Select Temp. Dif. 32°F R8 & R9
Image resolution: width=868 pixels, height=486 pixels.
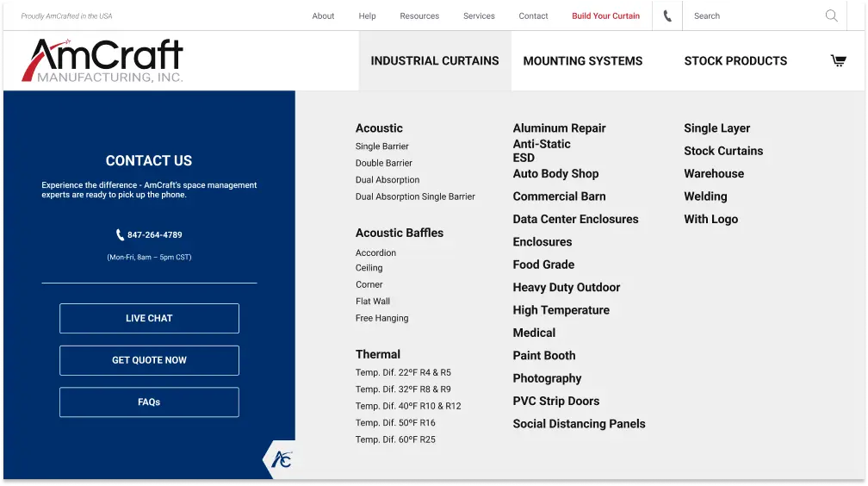(x=403, y=389)
